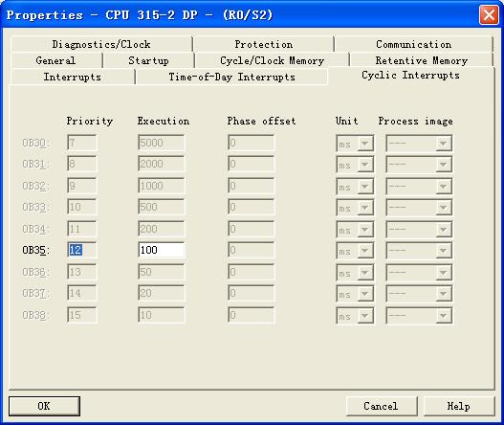Open the OB36 unit dropdown
Viewport: 504px width, 425px height.
coord(355,273)
